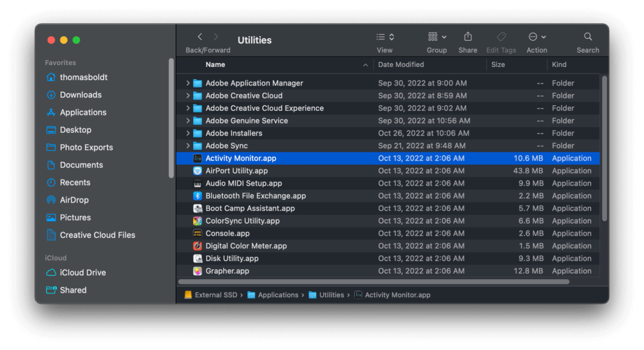Expand the Adobe Application Manager folder
Image resolution: width=644 pixels, height=350 pixels.
pyautogui.click(x=187, y=83)
